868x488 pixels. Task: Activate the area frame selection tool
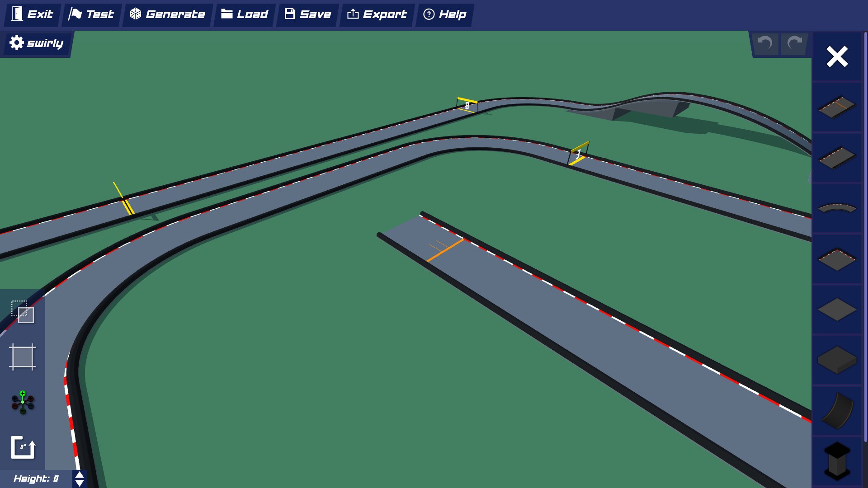coord(23,357)
